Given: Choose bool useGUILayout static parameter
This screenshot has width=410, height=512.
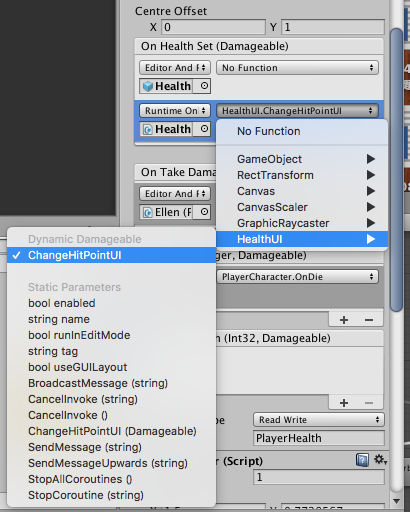Looking at the screenshot, I should (x=111, y=367).
